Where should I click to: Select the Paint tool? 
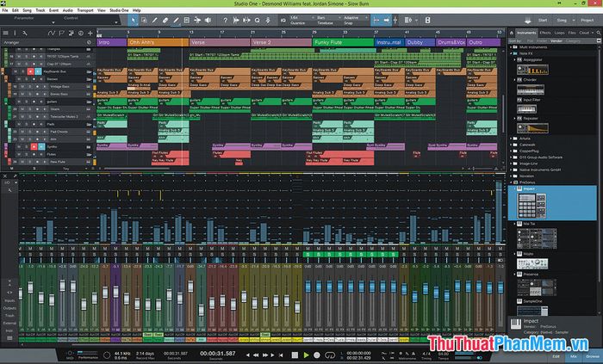(x=176, y=21)
